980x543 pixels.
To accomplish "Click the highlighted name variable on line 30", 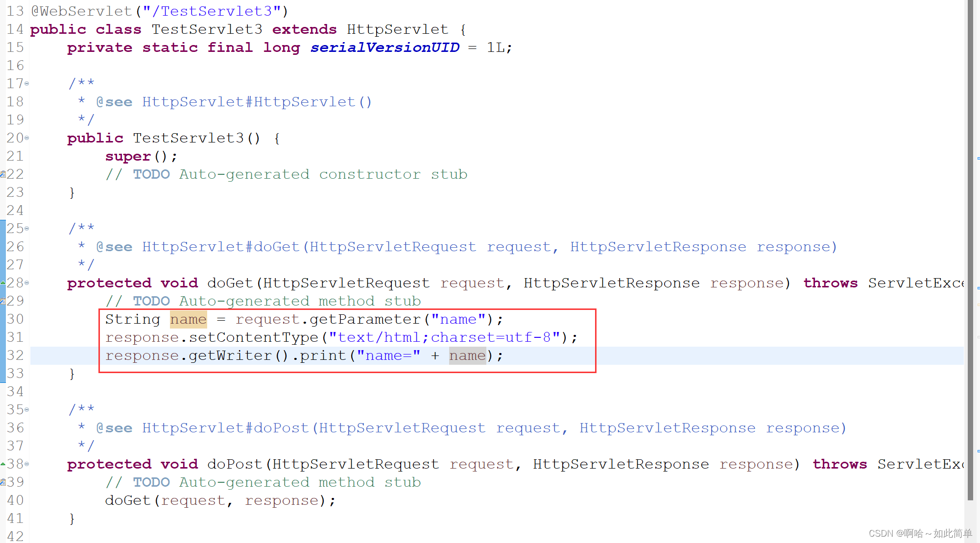I will [x=188, y=319].
